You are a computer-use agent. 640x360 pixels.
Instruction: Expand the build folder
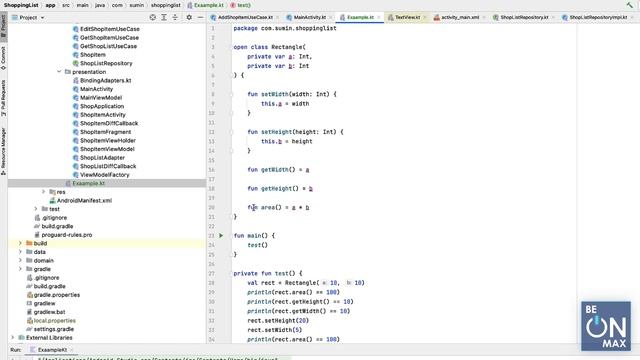pos(20,243)
